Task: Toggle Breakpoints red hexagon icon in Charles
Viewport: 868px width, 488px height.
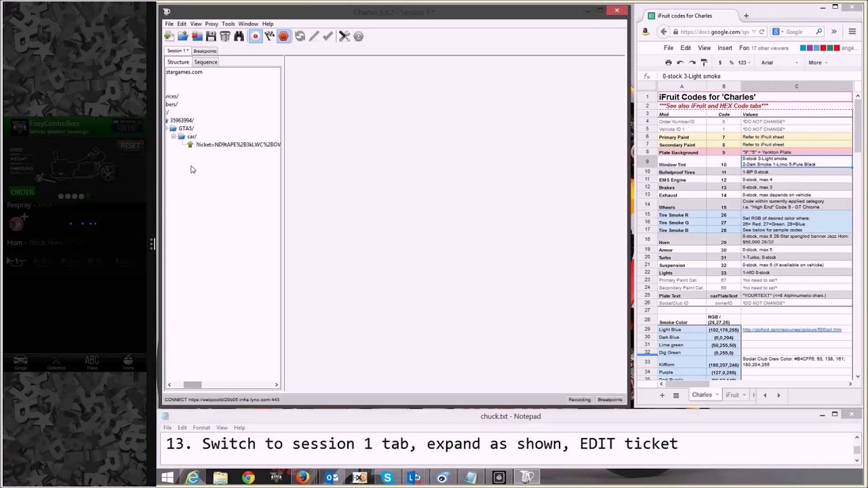Action: (283, 37)
